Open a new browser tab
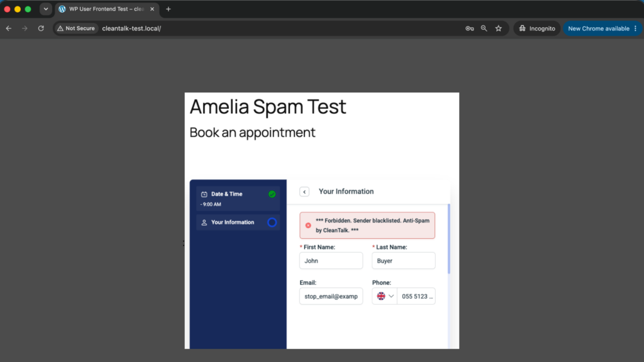 tap(169, 9)
